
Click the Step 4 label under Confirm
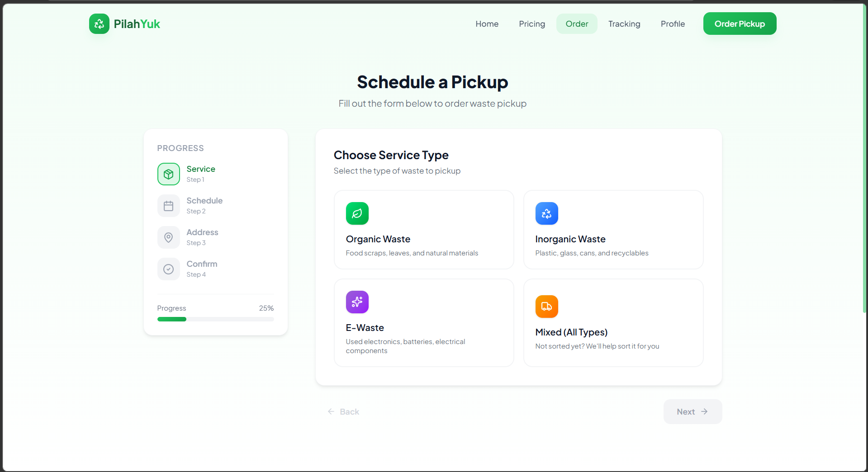(196, 274)
